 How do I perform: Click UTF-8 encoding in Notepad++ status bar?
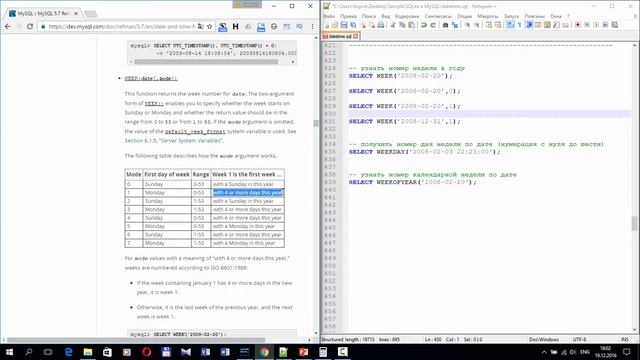[579, 340]
